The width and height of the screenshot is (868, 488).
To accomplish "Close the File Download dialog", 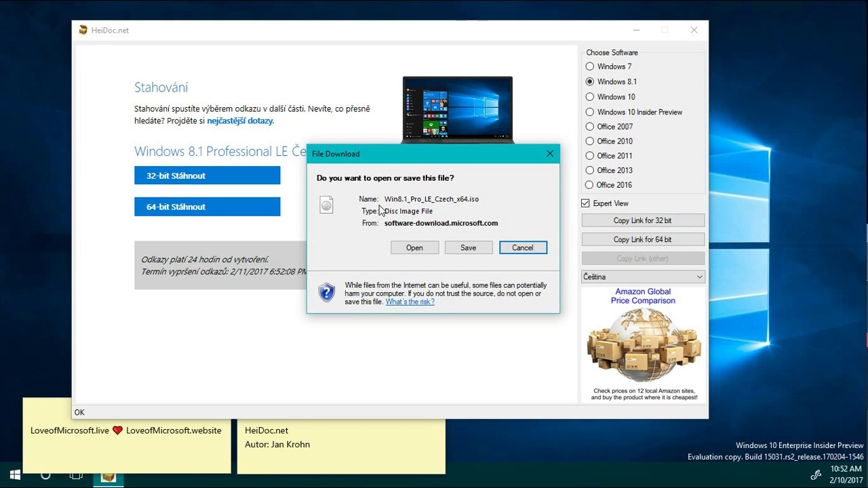I will (x=550, y=154).
